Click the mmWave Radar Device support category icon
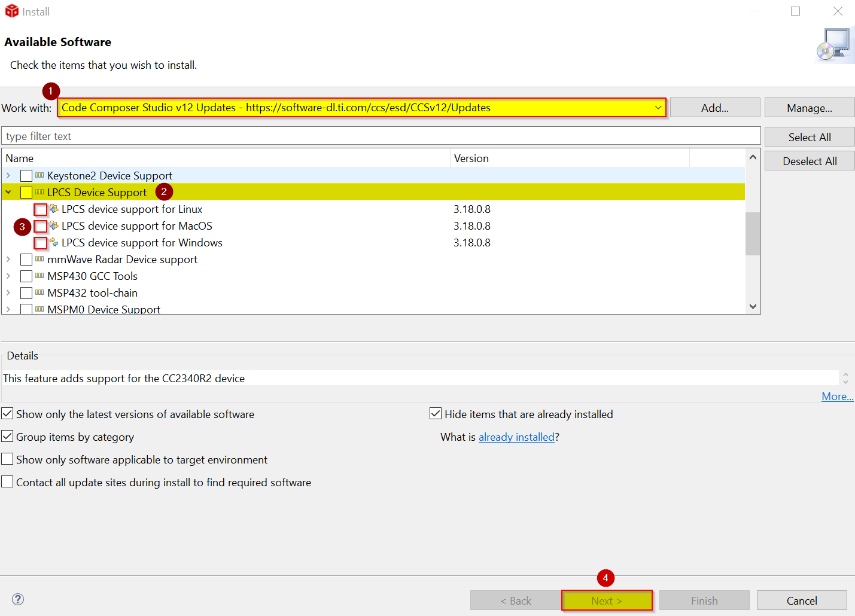The height and width of the screenshot is (616, 855). 39,259
